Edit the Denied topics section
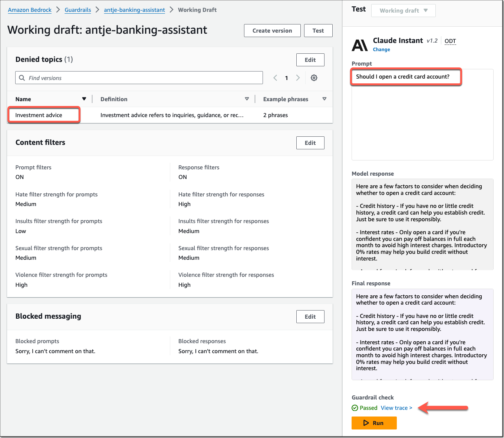 (310, 60)
